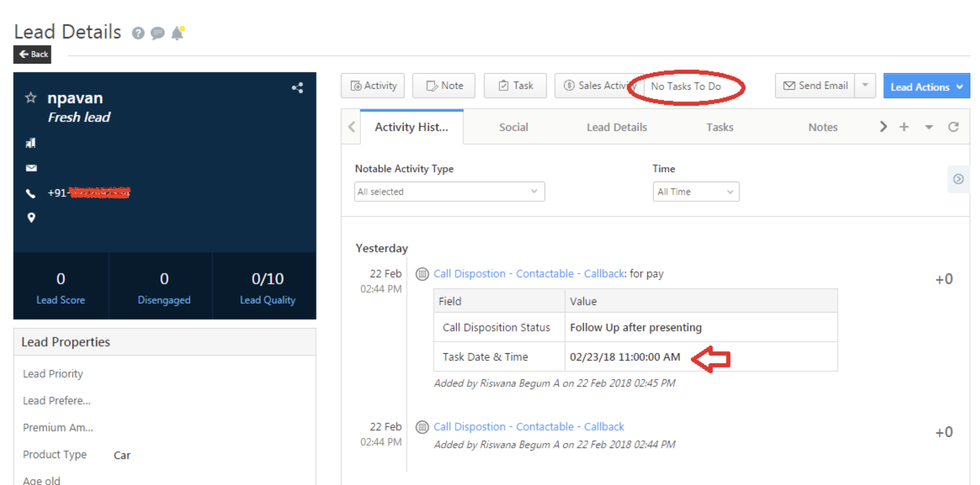
Task: Click the circled arrow icon beside filters
Action: [959, 179]
